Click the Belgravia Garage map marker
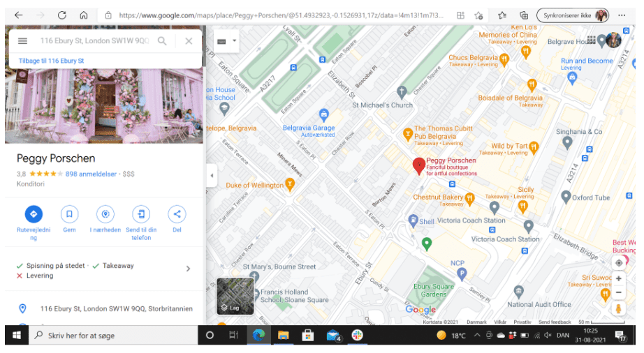This screenshot has height=353, width=644. coord(323,114)
